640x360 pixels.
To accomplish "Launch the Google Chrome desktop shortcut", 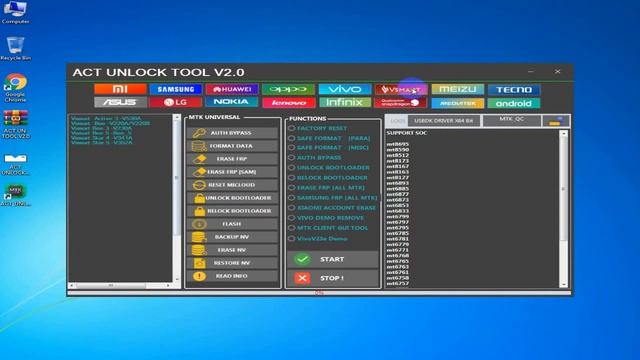I will 15,87.
